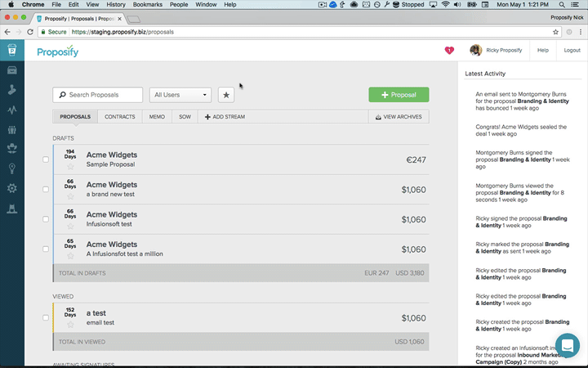Viewport: 588px width, 368px height.
Task: Open VIEW ARCHIVES
Action: (399, 117)
